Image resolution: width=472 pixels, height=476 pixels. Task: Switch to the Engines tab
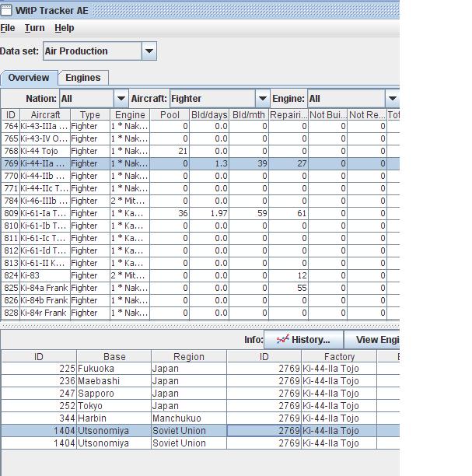[83, 78]
